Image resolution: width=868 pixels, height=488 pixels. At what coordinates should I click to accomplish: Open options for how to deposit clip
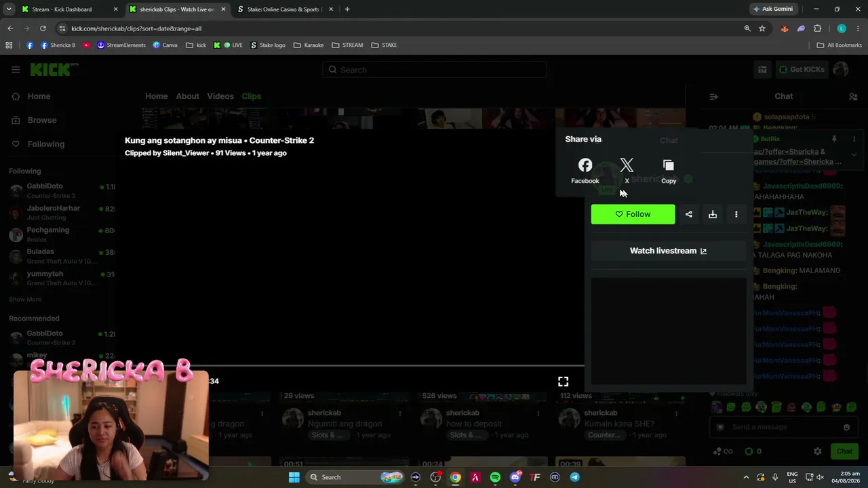point(538,413)
